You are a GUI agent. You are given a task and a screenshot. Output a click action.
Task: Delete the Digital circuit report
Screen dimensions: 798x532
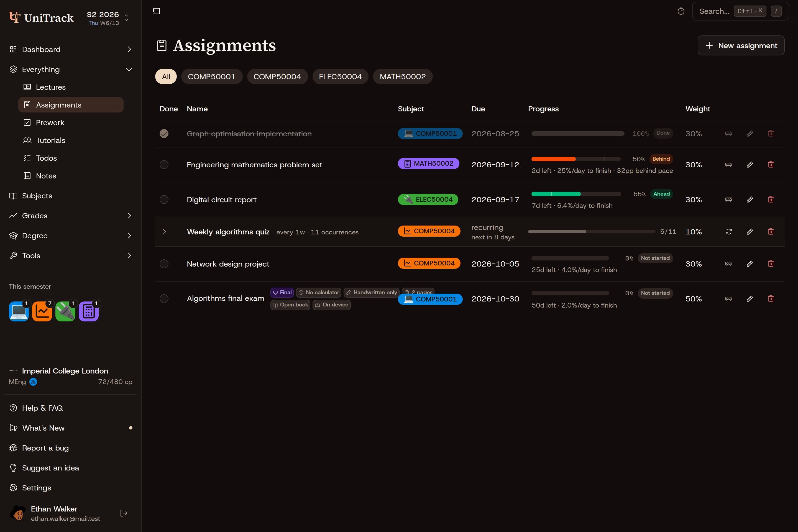point(771,199)
